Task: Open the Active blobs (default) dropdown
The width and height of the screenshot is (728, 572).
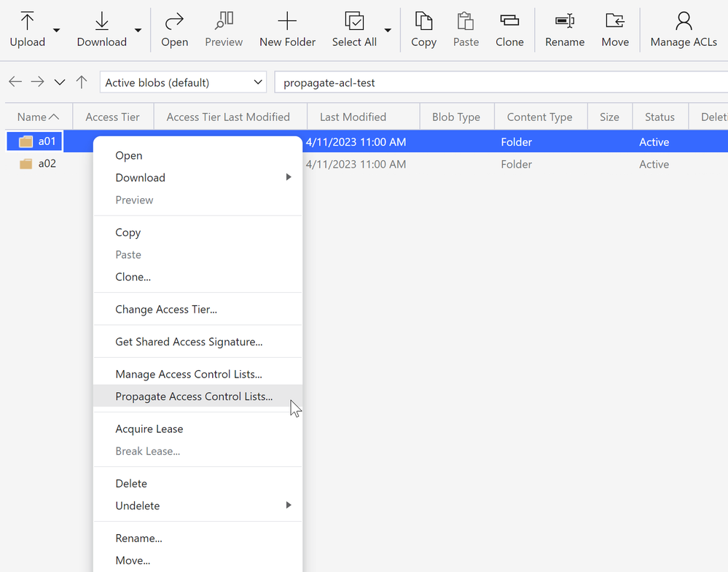Action: pyautogui.click(x=184, y=82)
